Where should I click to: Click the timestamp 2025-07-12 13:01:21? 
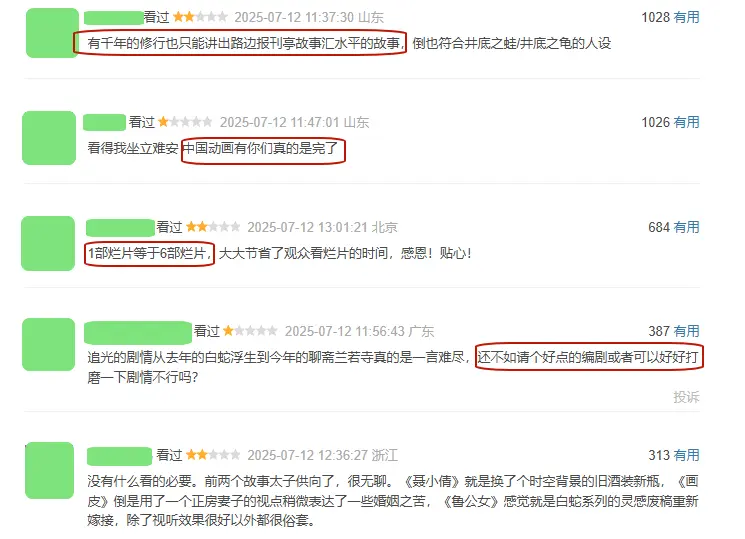coord(307,228)
